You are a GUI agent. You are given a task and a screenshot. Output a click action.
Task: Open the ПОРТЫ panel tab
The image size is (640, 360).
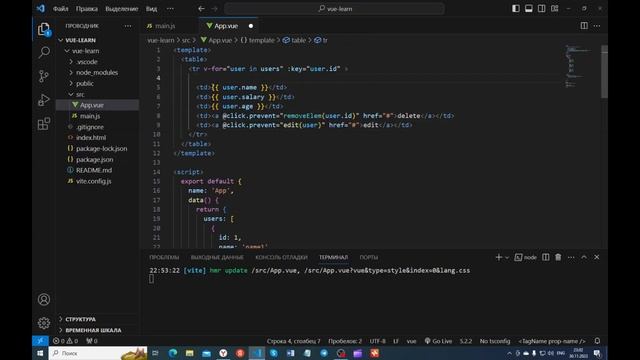369,258
